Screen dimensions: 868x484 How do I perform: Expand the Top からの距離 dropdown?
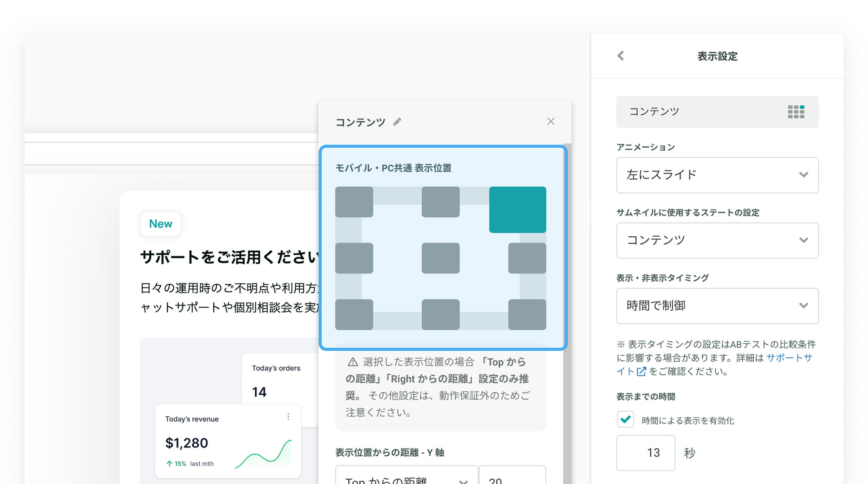[x=406, y=478]
